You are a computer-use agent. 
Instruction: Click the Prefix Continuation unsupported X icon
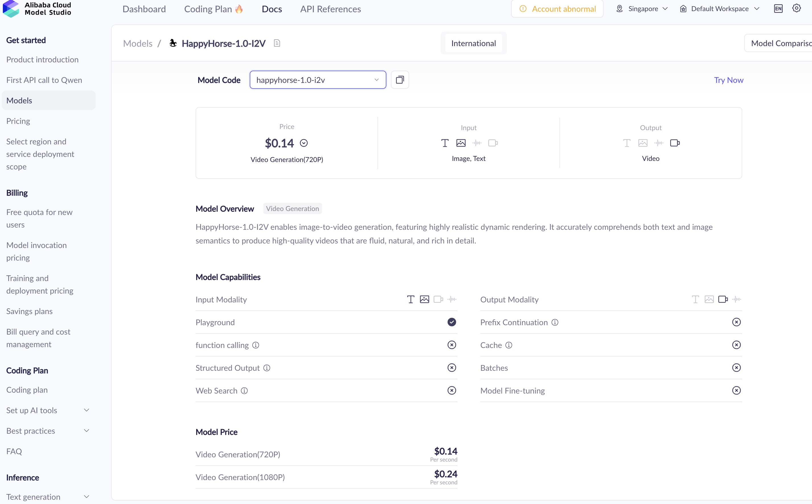pos(736,322)
